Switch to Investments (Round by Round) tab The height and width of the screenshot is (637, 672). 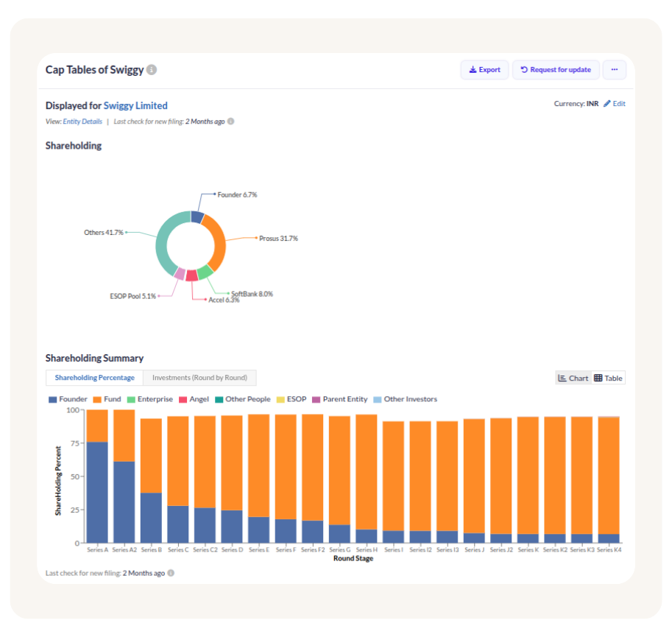pyautogui.click(x=199, y=378)
